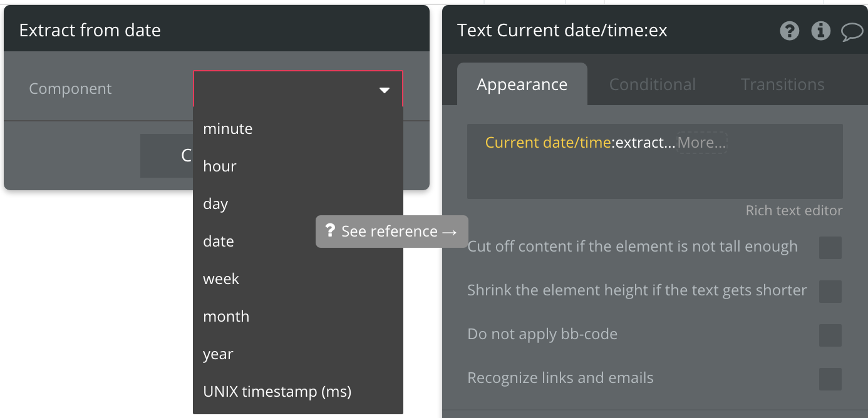This screenshot has height=418, width=868.
Task: Open the help question mark icon
Action: click(x=790, y=31)
